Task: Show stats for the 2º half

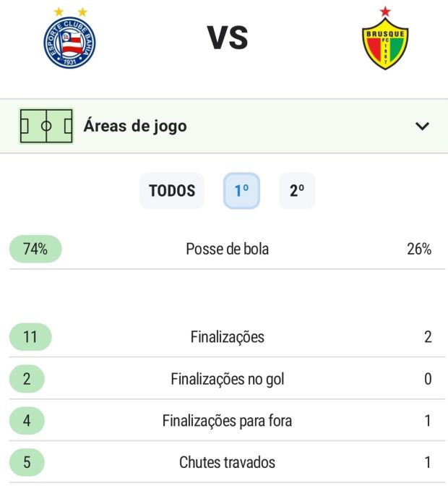Action: point(297,191)
